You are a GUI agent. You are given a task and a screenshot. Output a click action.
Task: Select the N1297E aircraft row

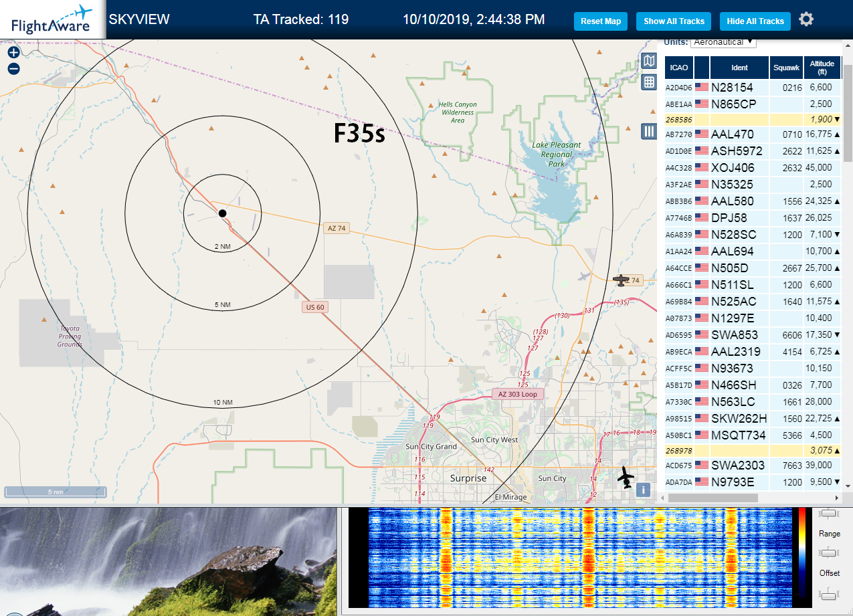[753, 318]
